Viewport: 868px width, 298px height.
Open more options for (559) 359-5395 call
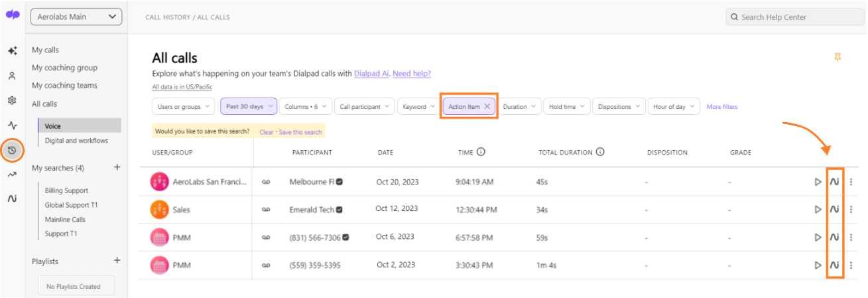point(851,265)
